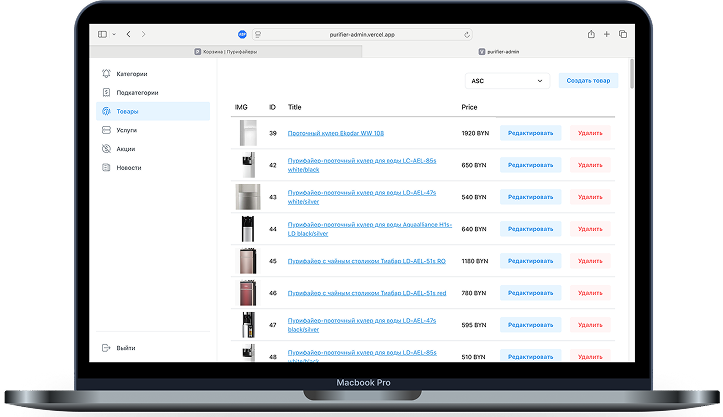723x417 pixels.
Task: Click the purifier-admin.vercel.app address field
Action: click(x=362, y=35)
